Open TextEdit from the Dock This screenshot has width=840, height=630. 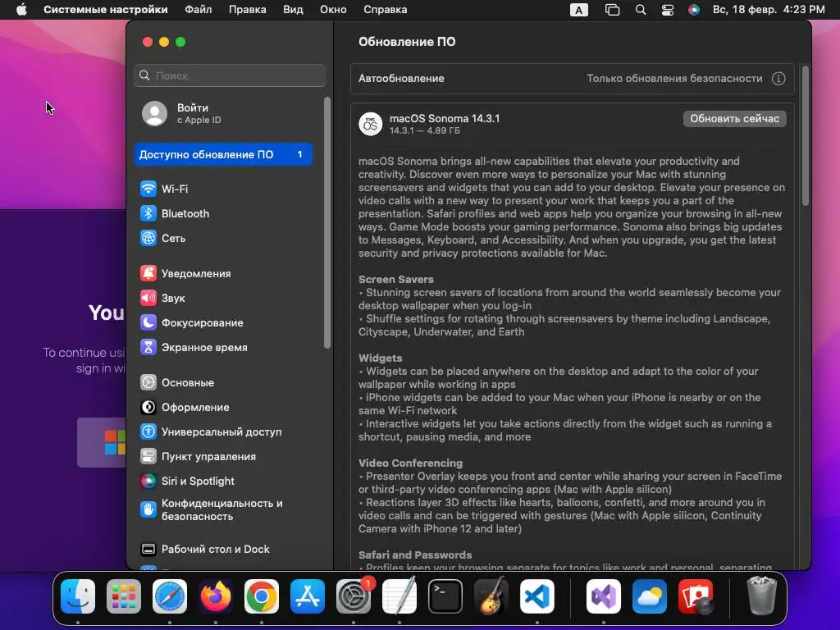coord(399,596)
